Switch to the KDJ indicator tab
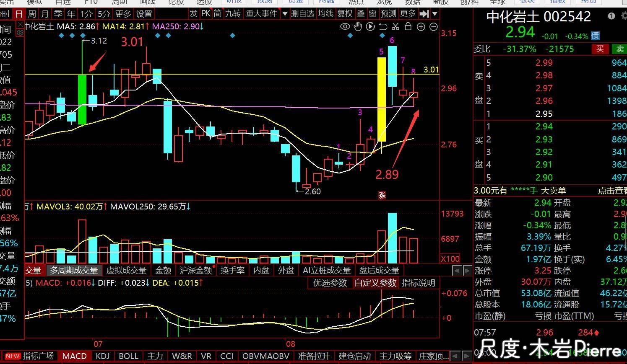 103,356
